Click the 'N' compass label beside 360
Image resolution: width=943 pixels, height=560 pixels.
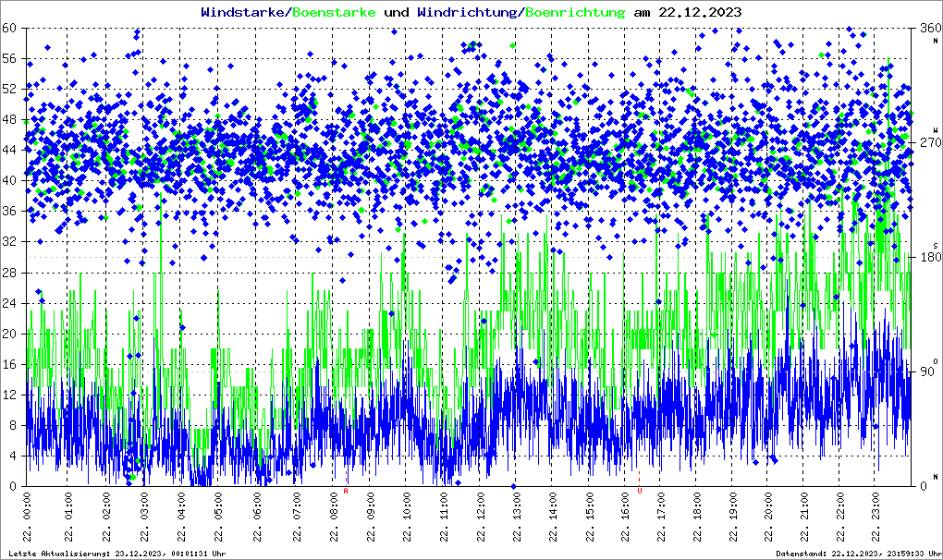[x=935, y=40]
